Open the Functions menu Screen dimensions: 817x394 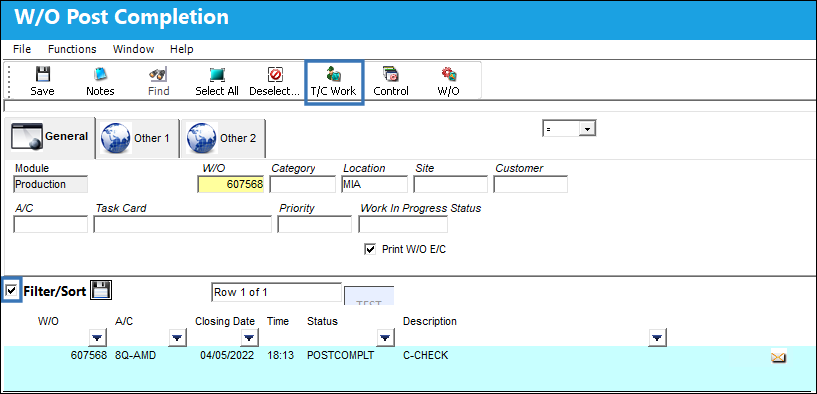(x=72, y=49)
